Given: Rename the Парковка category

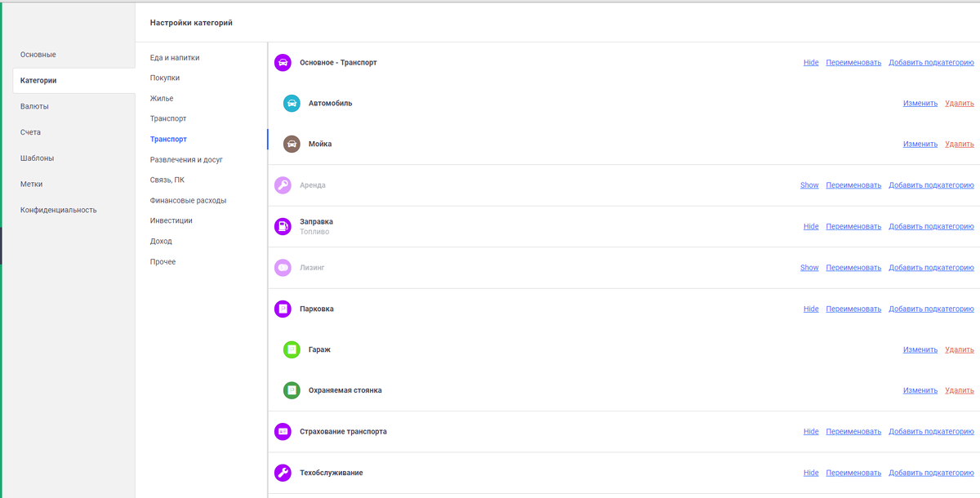Looking at the screenshot, I should (853, 309).
